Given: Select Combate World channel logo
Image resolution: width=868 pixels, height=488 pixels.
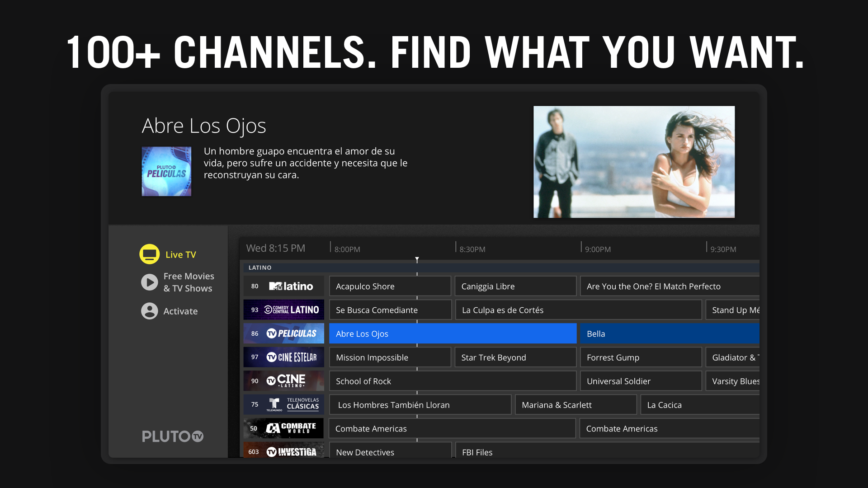Looking at the screenshot, I should (x=291, y=428).
